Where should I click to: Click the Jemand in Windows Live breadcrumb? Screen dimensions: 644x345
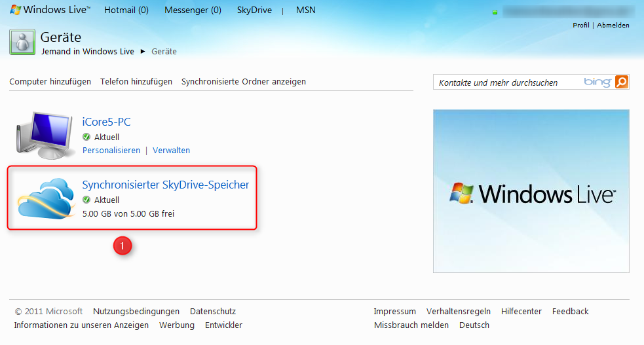(x=88, y=52)
